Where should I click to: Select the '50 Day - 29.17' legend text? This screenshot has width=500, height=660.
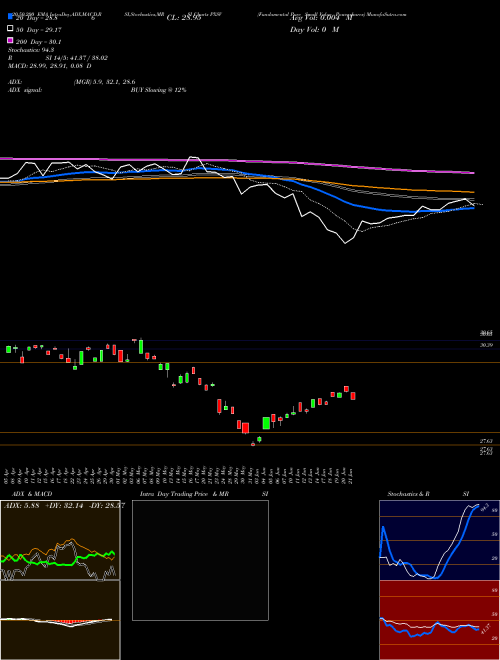[39, 29]
